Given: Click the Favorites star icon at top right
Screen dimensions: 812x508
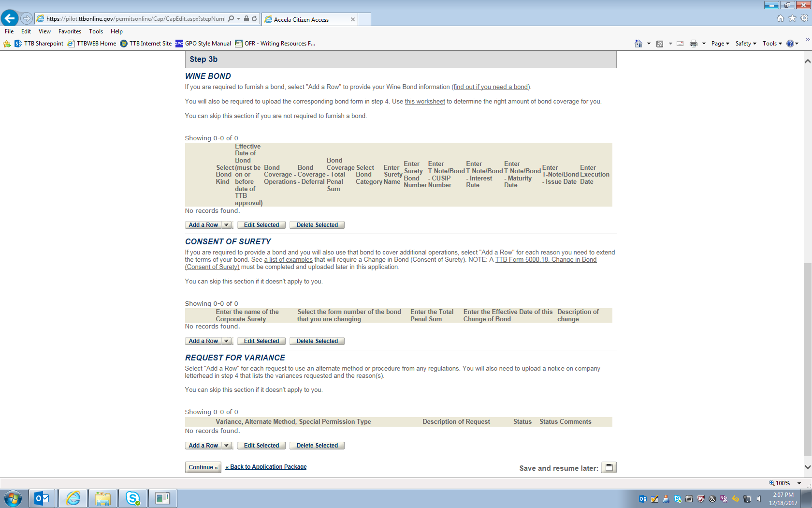Looking at the screenshot, I should click(x=792, y=18).
